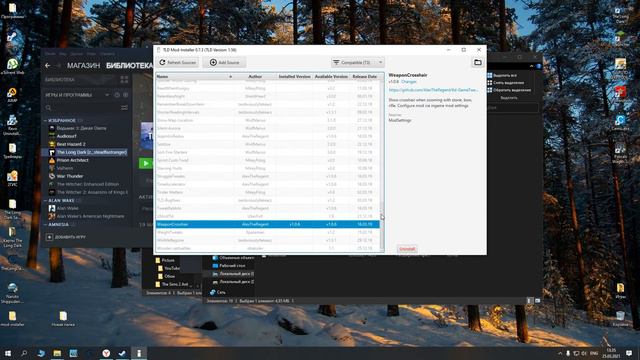
Task: Click the notification center tray icon
Action: (x=629, y=353)
